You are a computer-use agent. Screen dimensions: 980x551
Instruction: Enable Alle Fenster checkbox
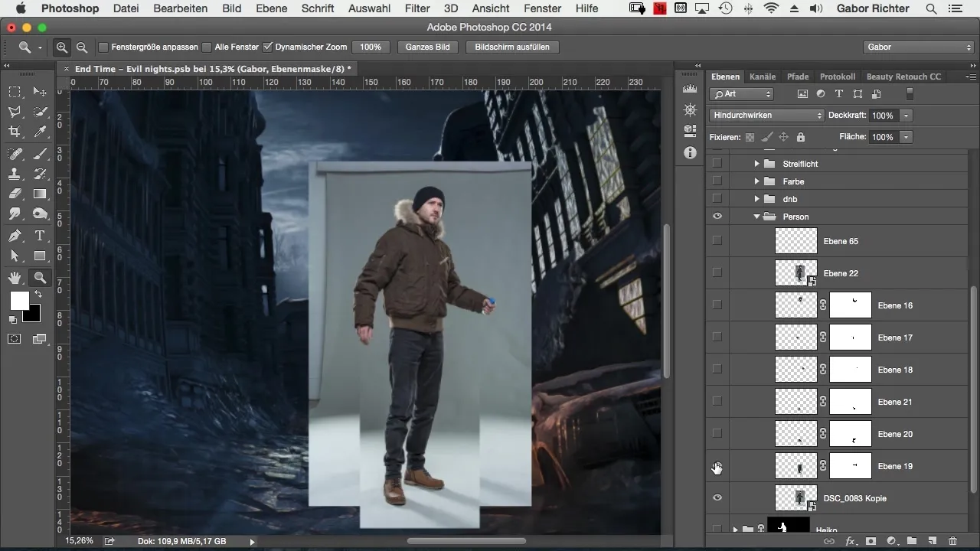pos(207,47)
